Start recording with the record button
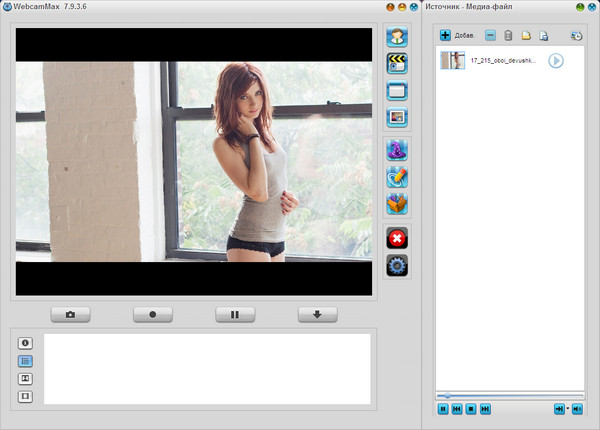 152,314
